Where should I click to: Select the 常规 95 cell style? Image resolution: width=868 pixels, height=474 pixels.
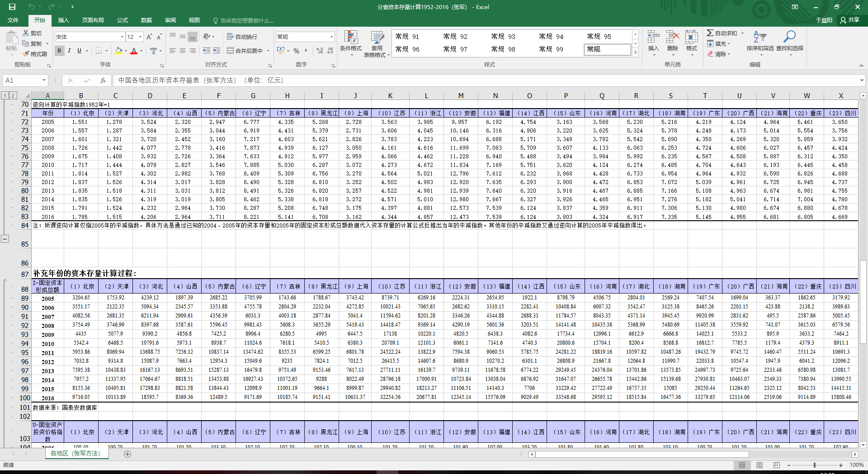pos(599,37)
